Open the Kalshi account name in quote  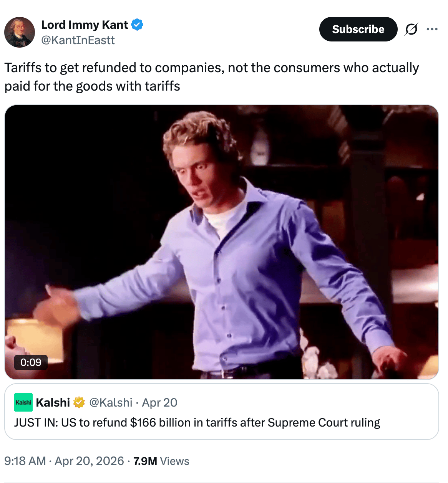pyautogui.click(x=53, y=402)
